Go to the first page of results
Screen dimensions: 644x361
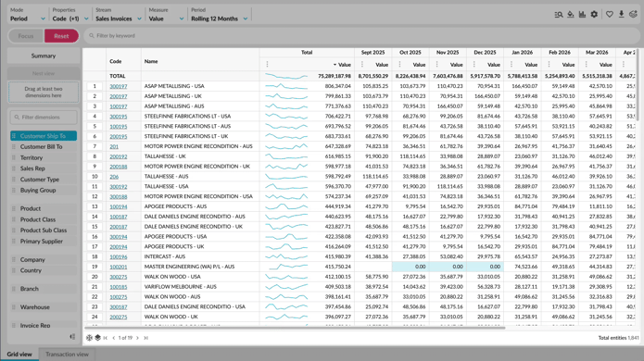[x=106, y=338]
